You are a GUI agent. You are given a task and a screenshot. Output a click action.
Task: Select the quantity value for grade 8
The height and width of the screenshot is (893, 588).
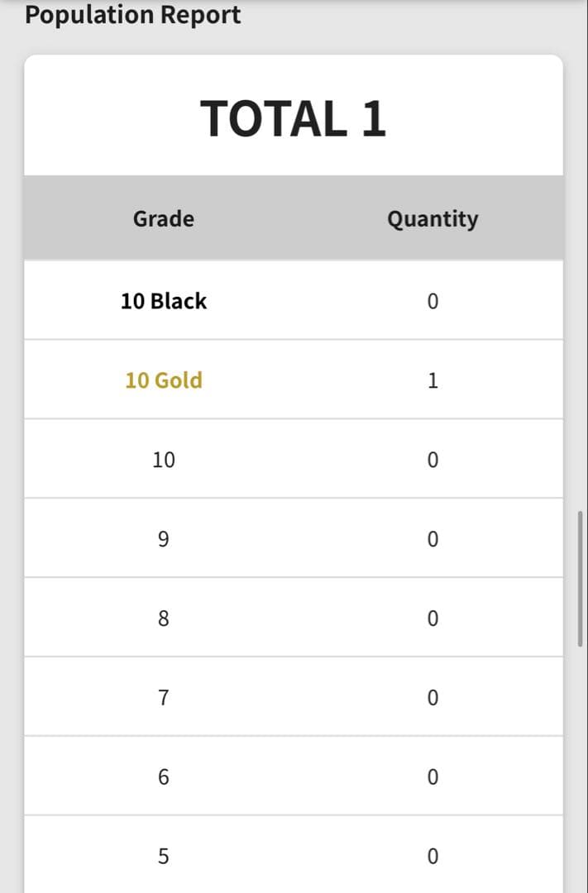pyautogui.click(x=433, y=618)
